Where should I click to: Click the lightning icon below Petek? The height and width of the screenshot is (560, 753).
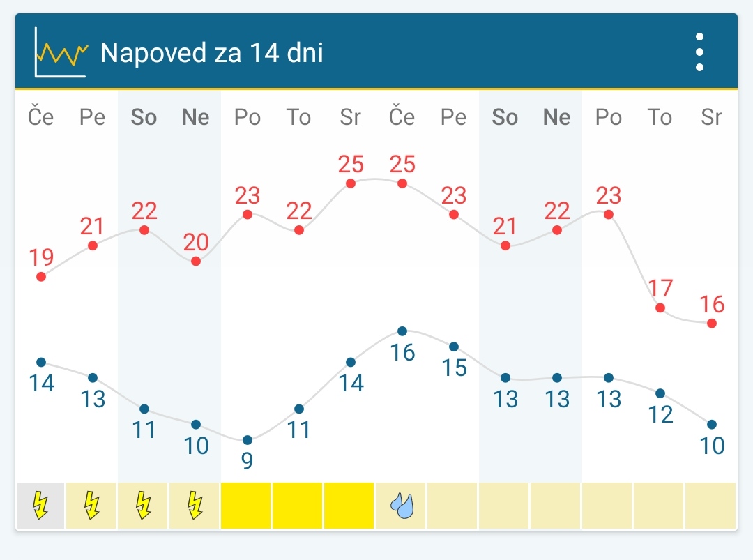91,506
